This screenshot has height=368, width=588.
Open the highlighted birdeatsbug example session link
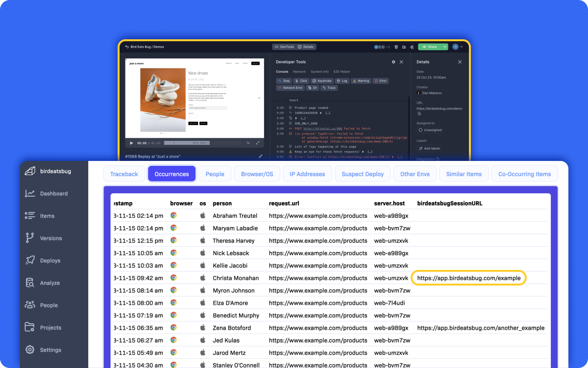(x=468, y=278)
